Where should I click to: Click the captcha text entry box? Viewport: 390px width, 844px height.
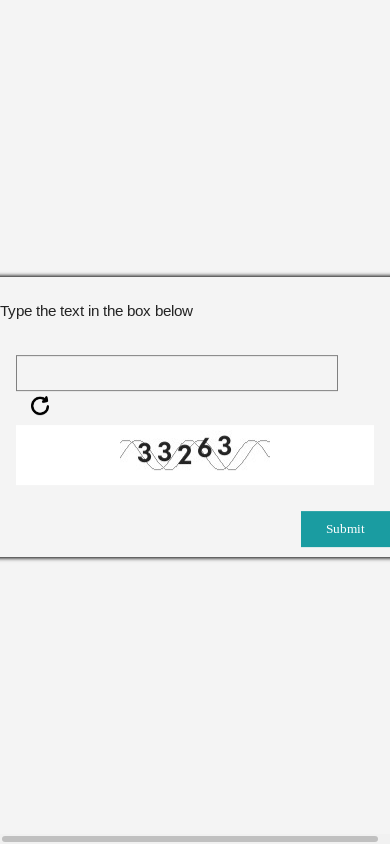pos(177,373)
